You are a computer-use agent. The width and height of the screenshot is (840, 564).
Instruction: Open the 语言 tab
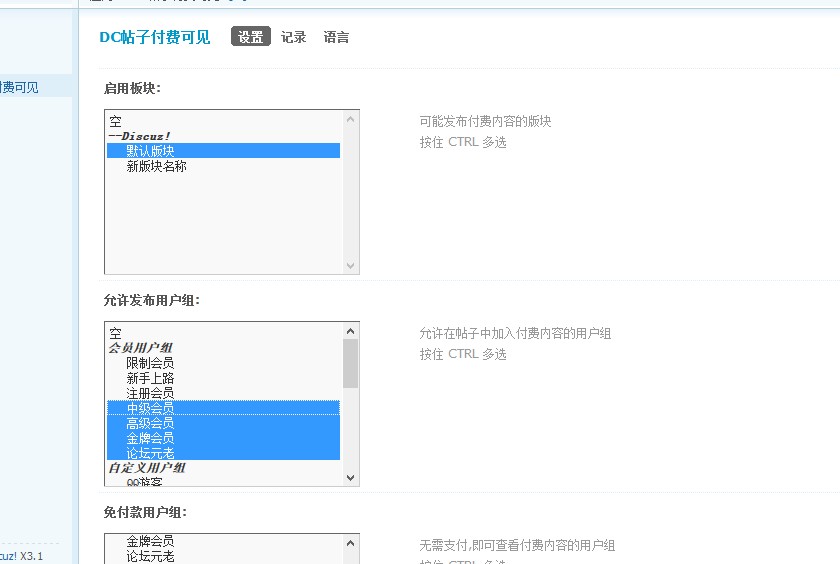[x=336, y=37]
